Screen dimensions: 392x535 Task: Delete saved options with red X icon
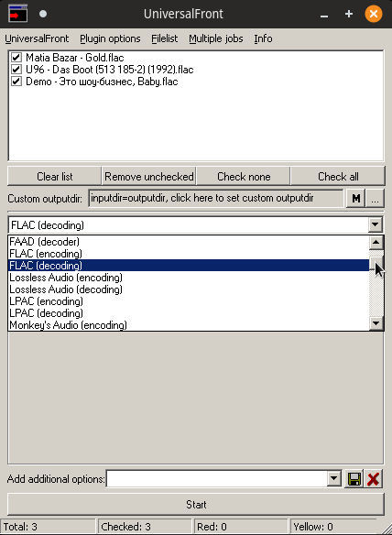pyautogui.click(x=374, y=479)
